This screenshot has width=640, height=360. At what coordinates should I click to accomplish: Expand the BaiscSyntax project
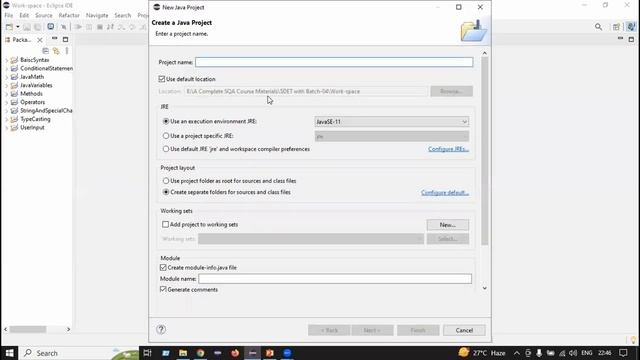click(7, 60)
